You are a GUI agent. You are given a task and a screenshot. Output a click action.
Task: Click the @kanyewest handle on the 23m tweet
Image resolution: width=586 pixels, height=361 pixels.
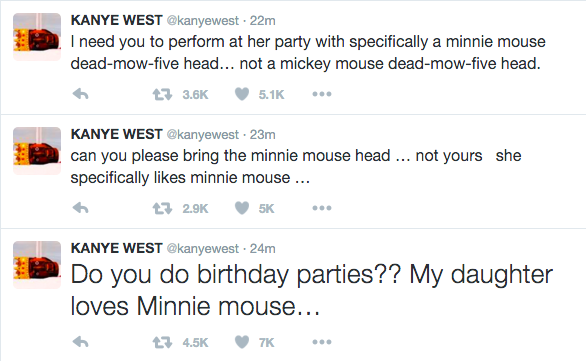[202, 135]
